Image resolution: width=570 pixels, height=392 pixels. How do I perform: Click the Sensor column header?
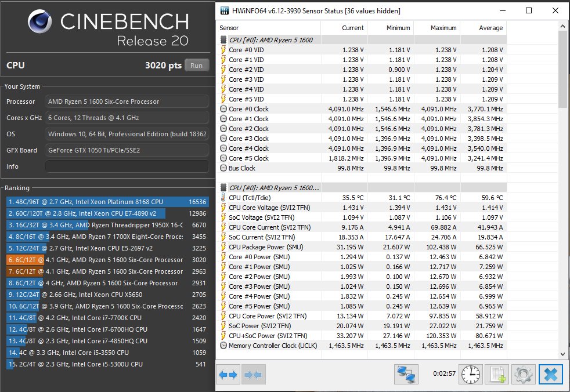point(269,28)
